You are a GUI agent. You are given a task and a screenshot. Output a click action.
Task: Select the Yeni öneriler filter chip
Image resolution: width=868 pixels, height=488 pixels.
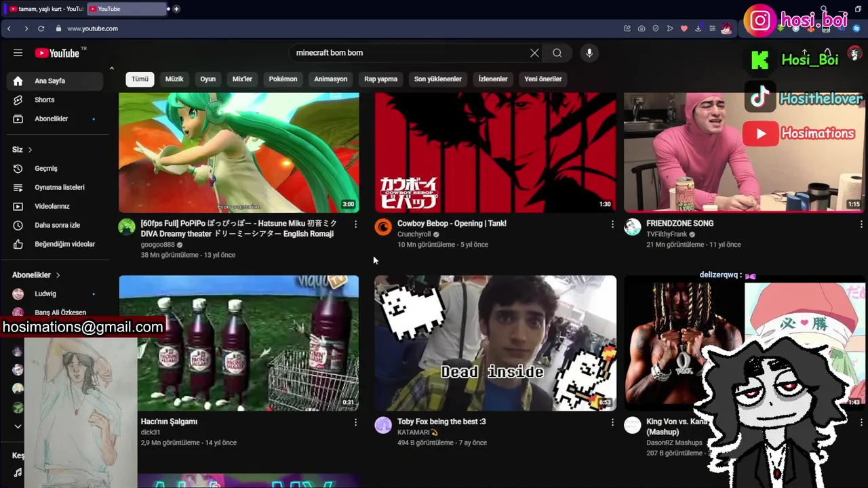click(x=542, y=79)
